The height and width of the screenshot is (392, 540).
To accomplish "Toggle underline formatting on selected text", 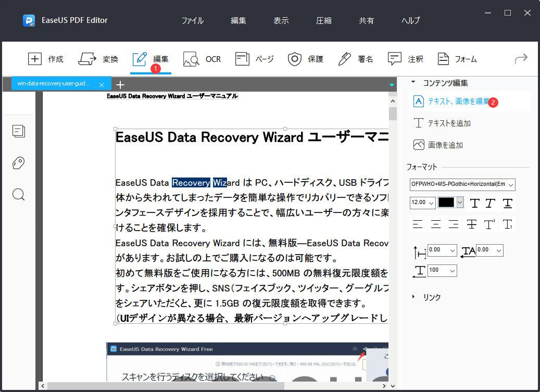I will 507,203.
